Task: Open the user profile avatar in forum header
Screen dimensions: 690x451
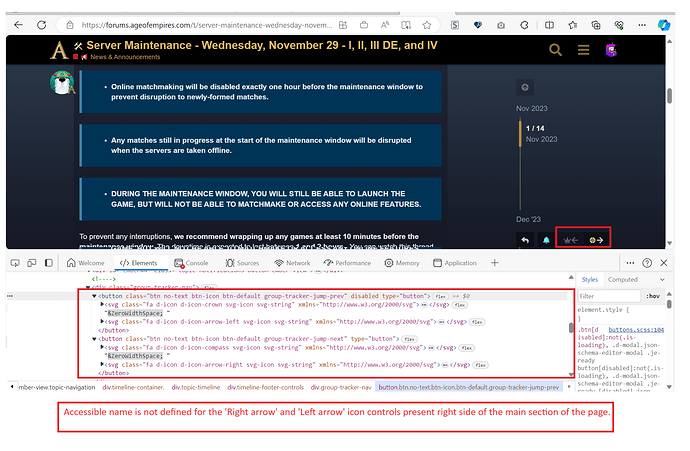Action: click(x=611, y=50)
